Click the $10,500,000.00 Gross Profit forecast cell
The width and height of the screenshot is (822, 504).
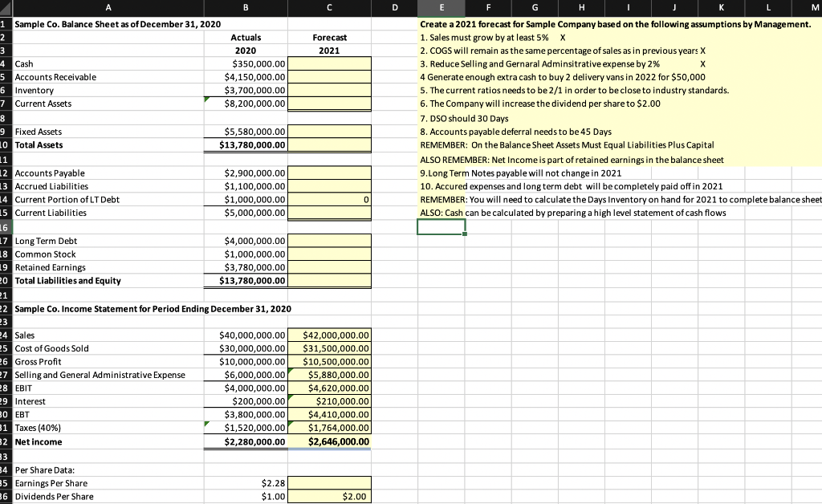pos(329,361)
